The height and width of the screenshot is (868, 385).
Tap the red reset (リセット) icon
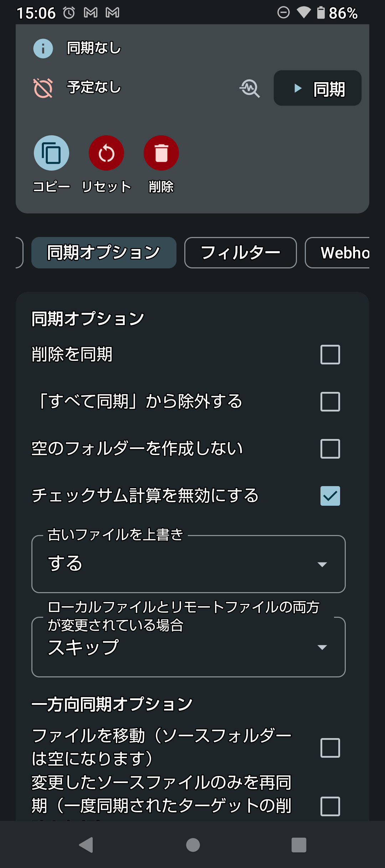click(x=106, y=153)
